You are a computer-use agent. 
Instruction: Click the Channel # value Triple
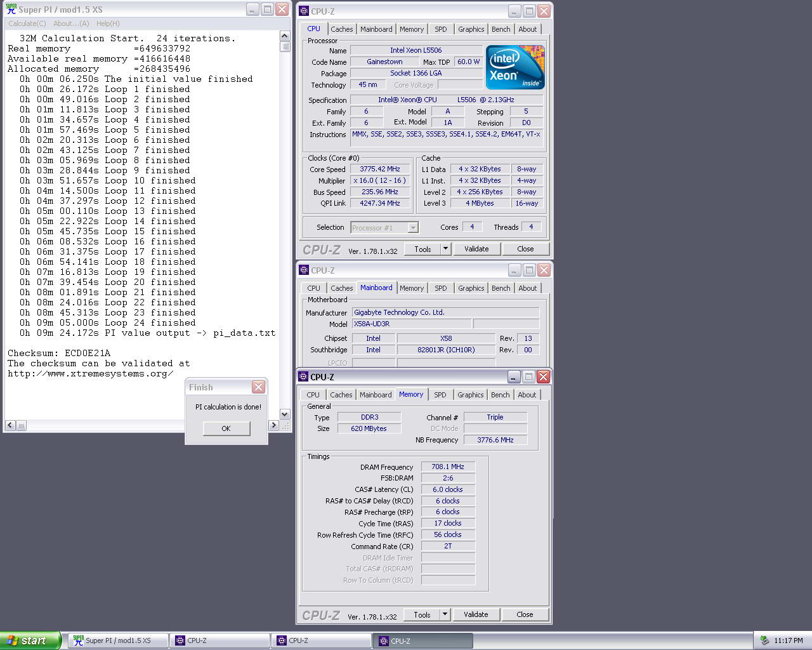[x=495, y=417]
